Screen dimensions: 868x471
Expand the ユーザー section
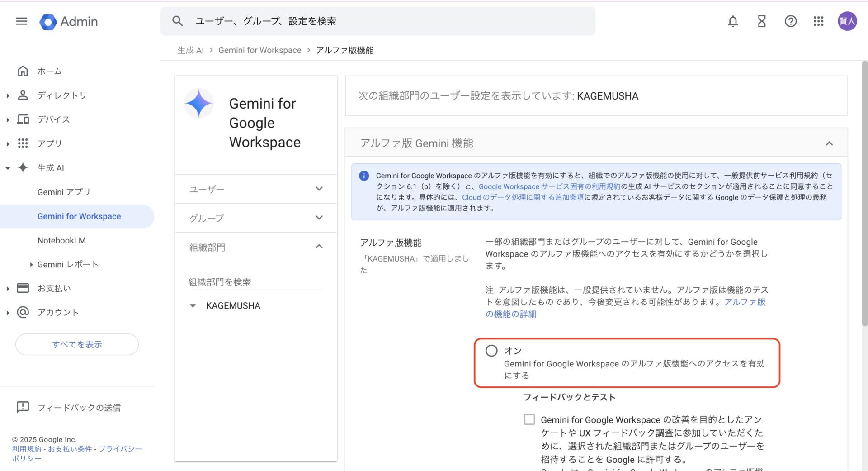tap(319, 189)
